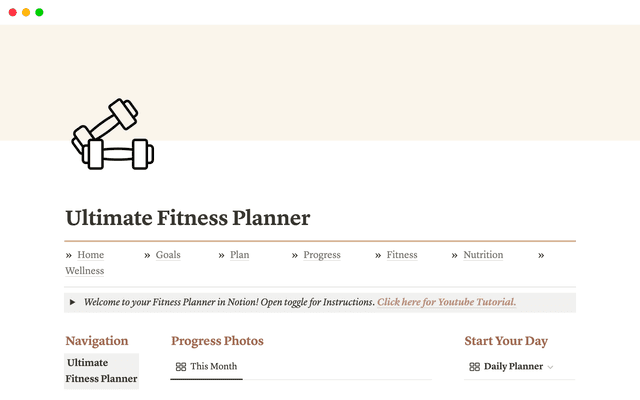Navigate to the Progress page link
Image resolution: width=640 pixels, height=400 pixels.
pos(322,255)
